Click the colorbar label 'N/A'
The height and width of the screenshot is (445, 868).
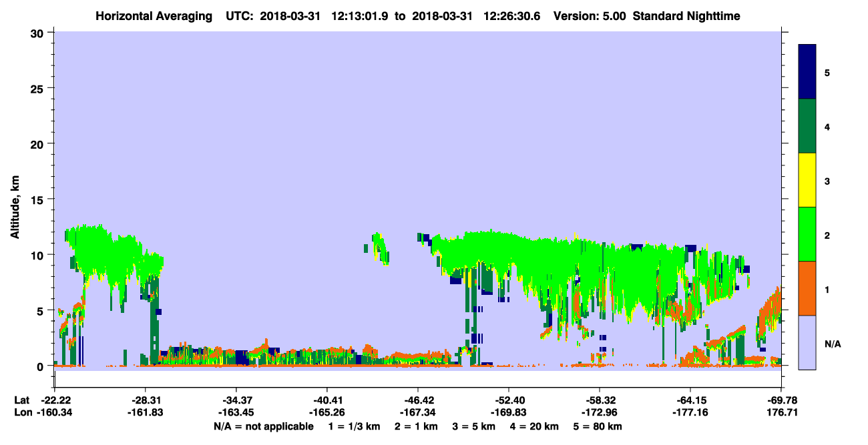tap(832, 344)
